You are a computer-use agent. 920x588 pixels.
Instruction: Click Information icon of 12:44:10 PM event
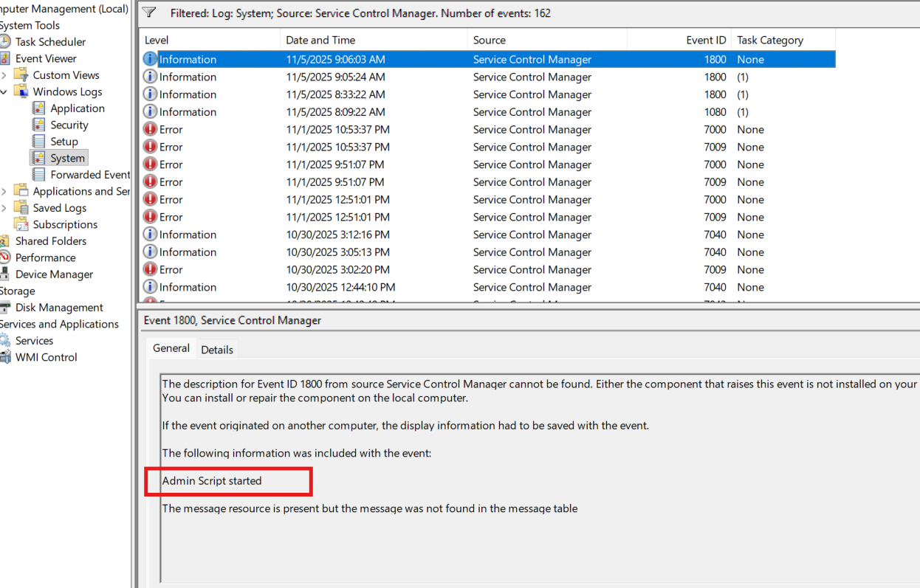150,287
